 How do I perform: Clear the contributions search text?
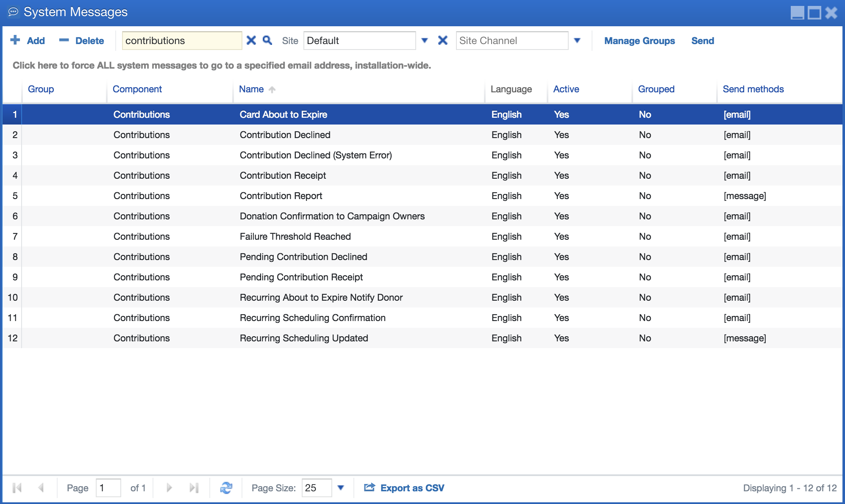(251, 40)
